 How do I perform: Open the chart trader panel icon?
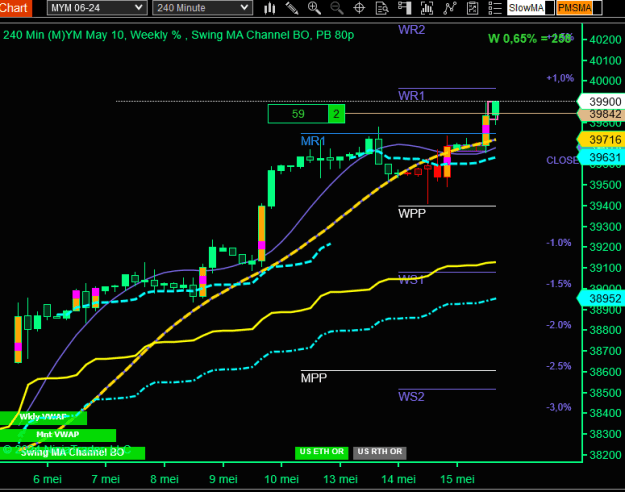click(x=404, y=8)
